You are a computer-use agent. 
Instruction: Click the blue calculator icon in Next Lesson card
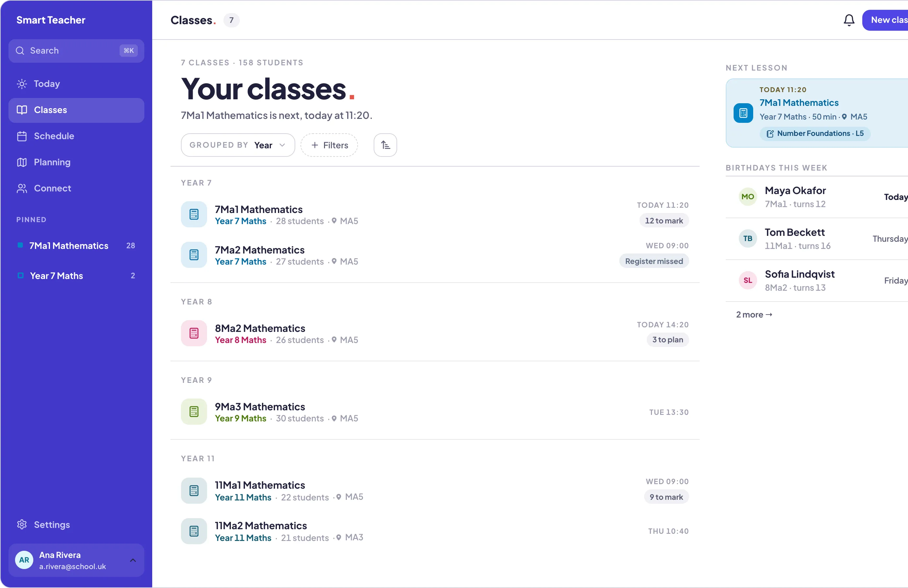pos(743,113)
